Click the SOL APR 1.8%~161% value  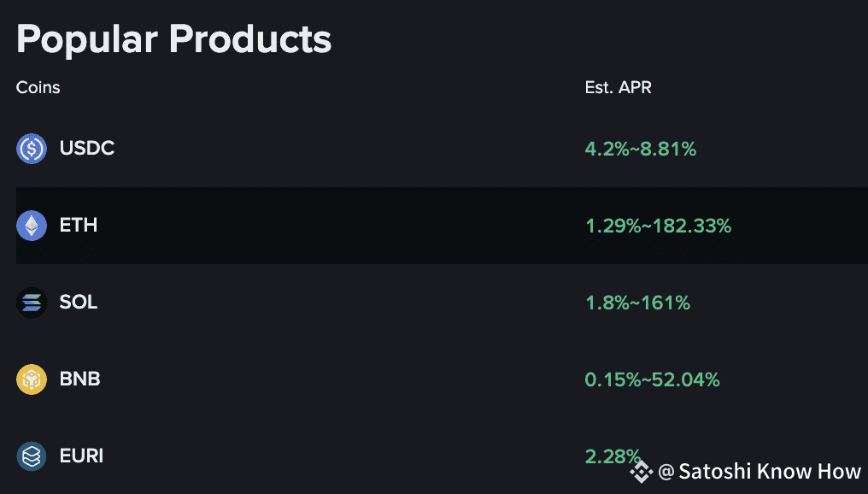point(637,303)
